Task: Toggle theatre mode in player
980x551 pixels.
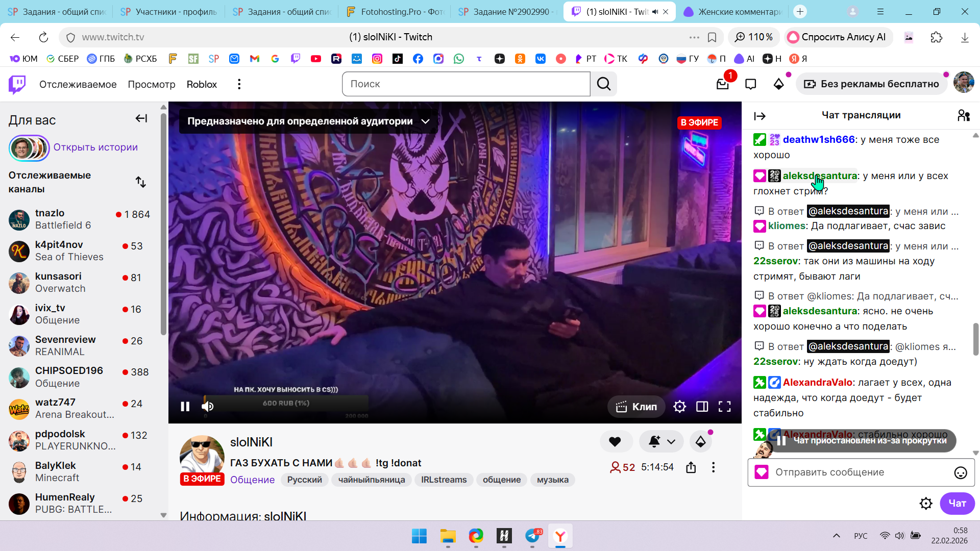Action: [x=702, y=407]
